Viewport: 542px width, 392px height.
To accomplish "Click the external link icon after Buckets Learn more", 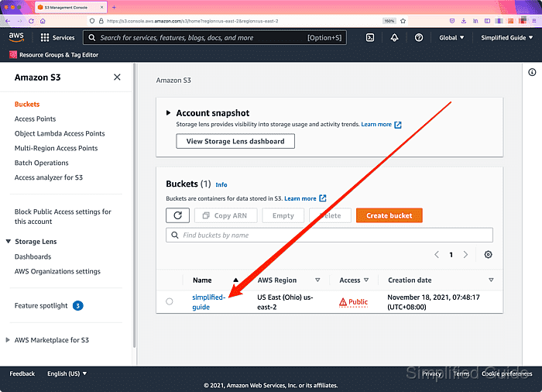I will pyautogui.click(x=323, y=198).
